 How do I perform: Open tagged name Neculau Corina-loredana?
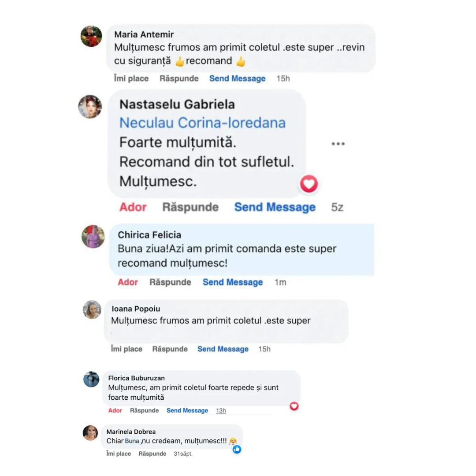202,123
